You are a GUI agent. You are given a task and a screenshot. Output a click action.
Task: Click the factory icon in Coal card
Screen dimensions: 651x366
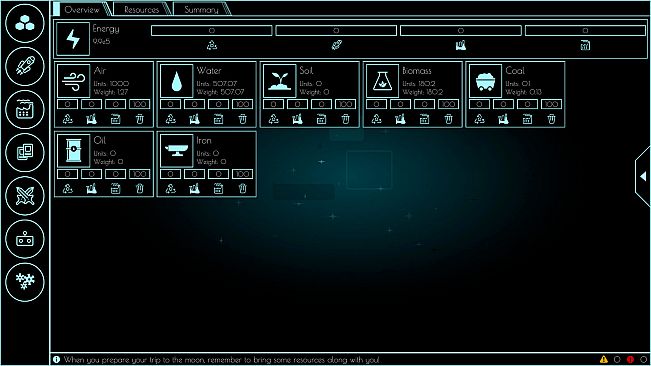(503, 120)
